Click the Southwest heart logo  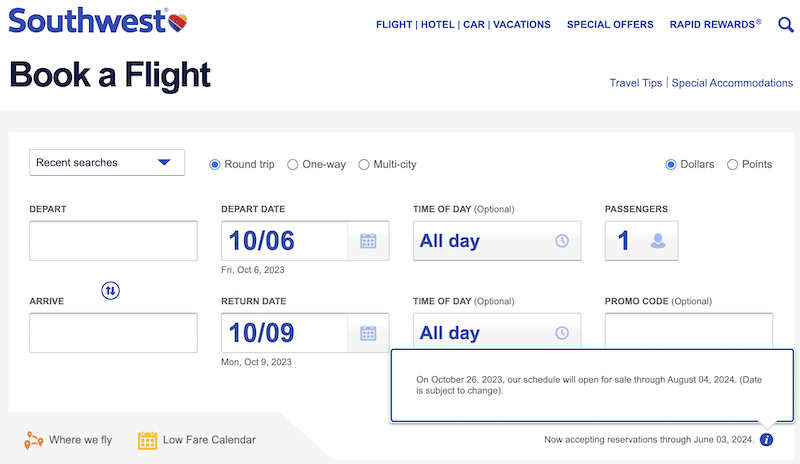[178, 23]
